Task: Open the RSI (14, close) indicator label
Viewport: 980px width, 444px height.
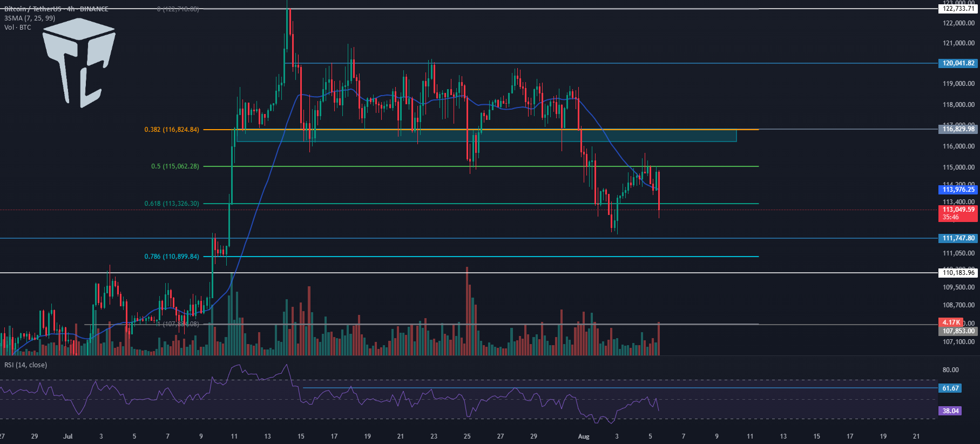Action: [x=25, y=365]
